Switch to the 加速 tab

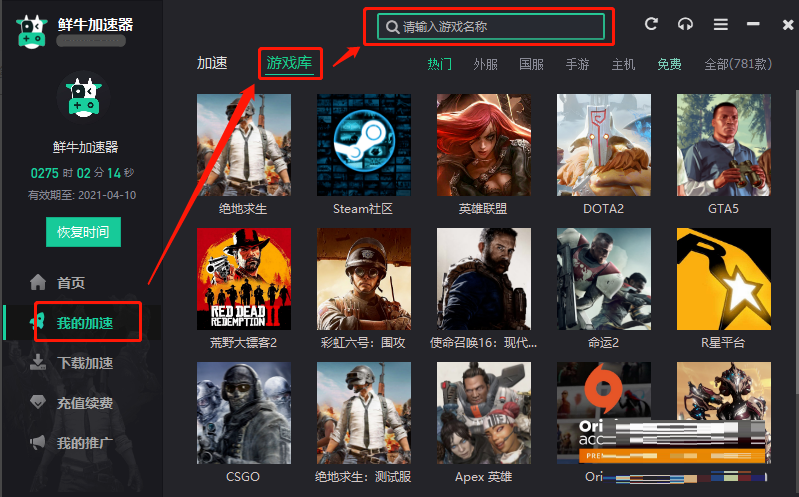(212, 63)
